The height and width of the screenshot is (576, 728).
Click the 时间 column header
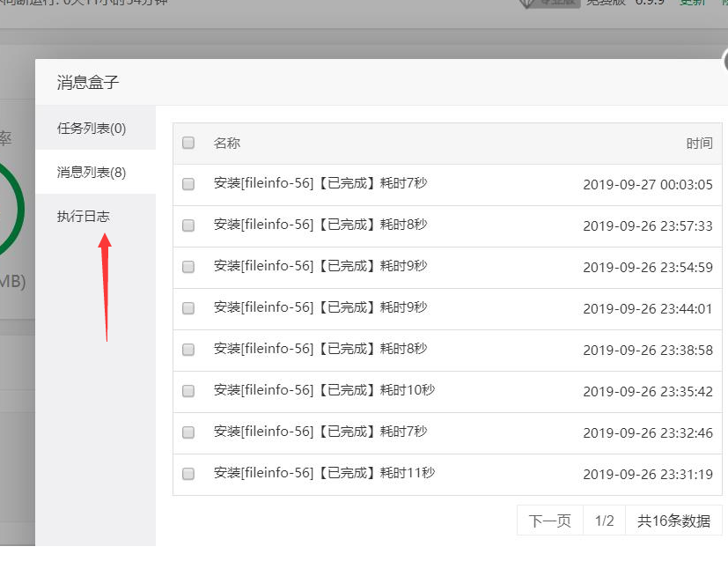tap(699, 143)
